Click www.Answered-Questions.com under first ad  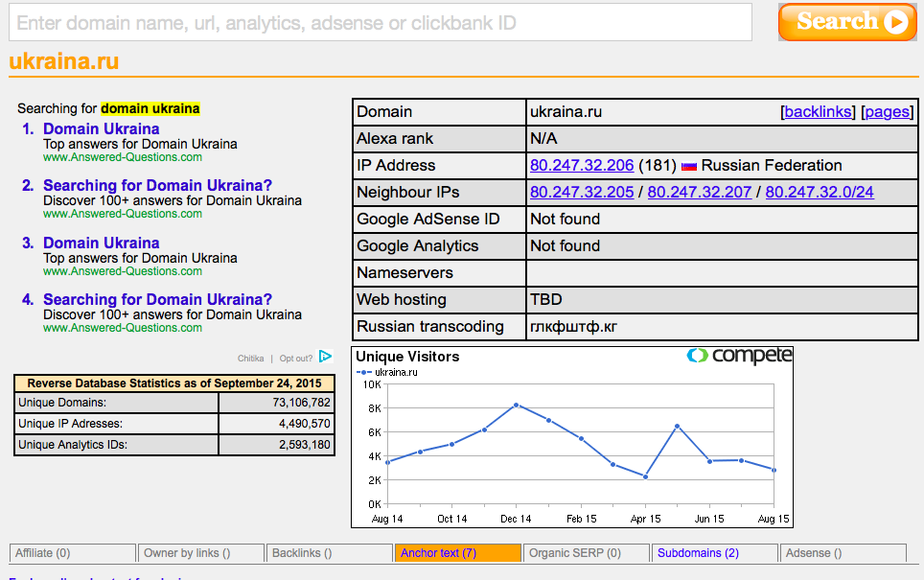click(123, 157)
